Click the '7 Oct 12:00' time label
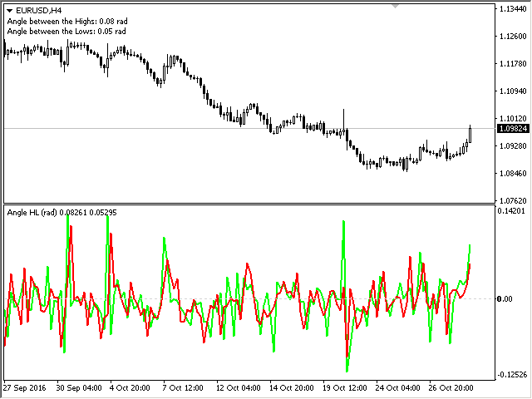 click(x=181, y=388)
